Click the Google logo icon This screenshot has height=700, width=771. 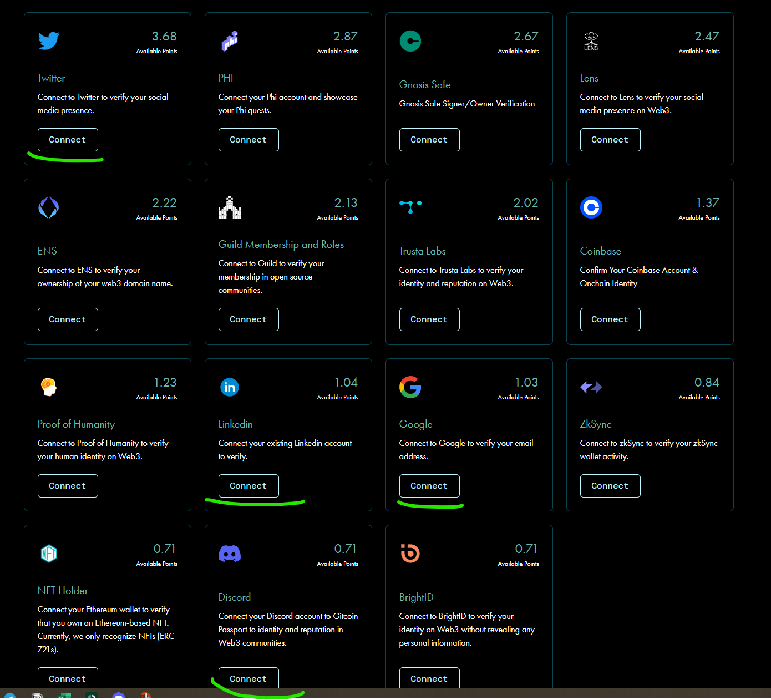410,387
